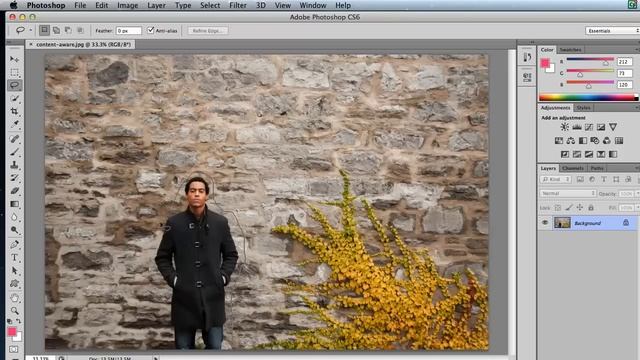Switch to the Paths tab

597,168
